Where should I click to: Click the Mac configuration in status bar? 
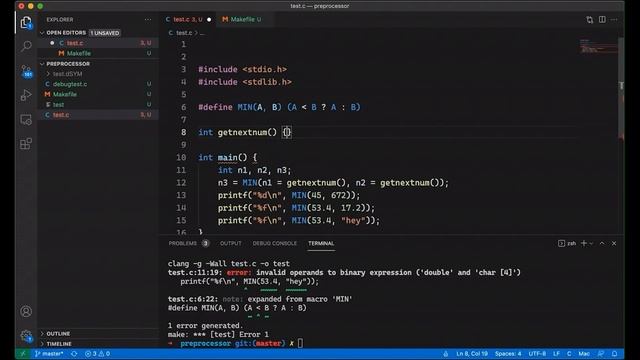(x=584, y=354)
